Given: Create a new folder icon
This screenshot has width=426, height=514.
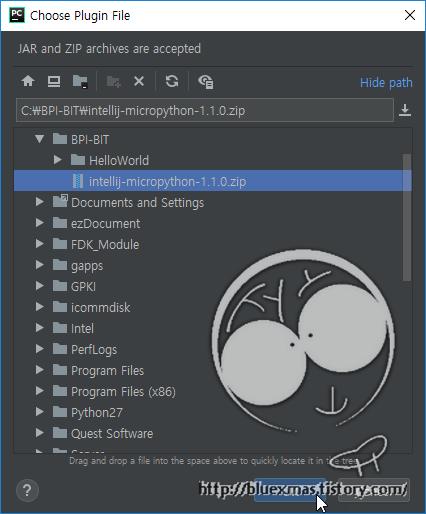Looking at the screenshot, I should coord(113,81).
